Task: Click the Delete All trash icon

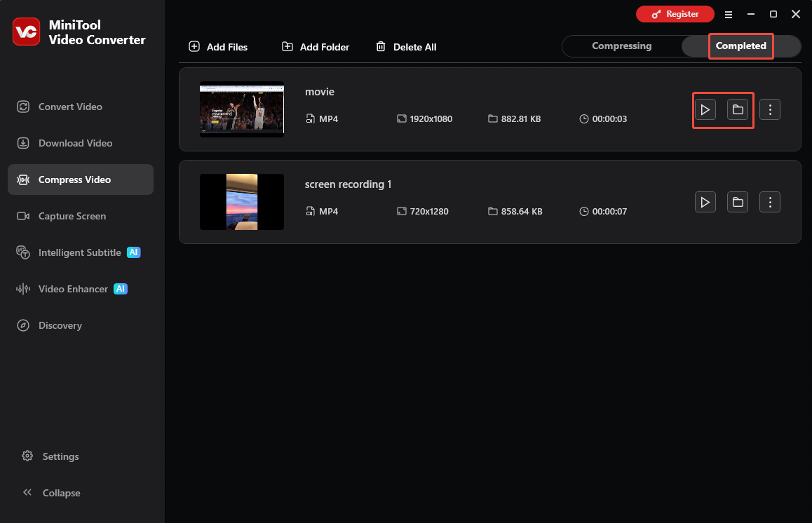Action: click(x=381, y=46)
